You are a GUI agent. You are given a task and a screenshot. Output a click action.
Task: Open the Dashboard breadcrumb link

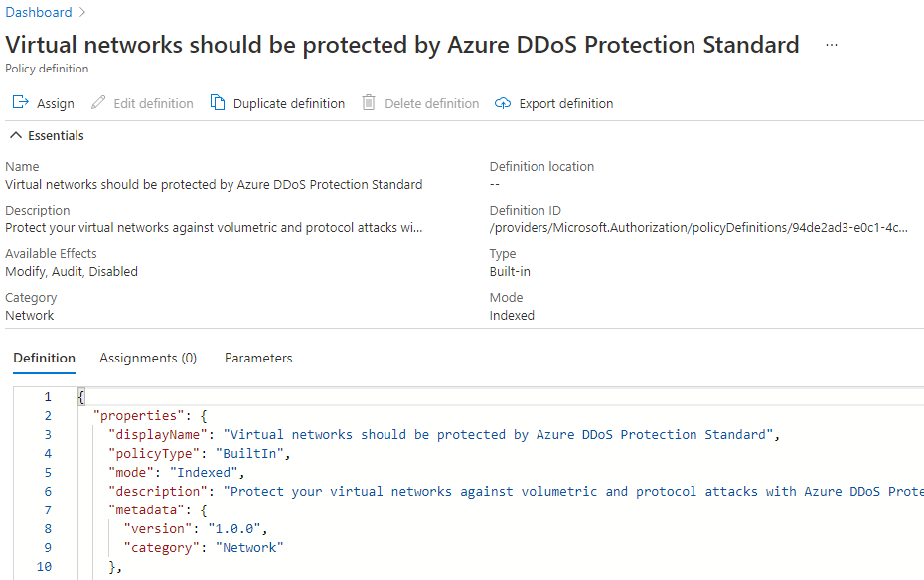39,13
